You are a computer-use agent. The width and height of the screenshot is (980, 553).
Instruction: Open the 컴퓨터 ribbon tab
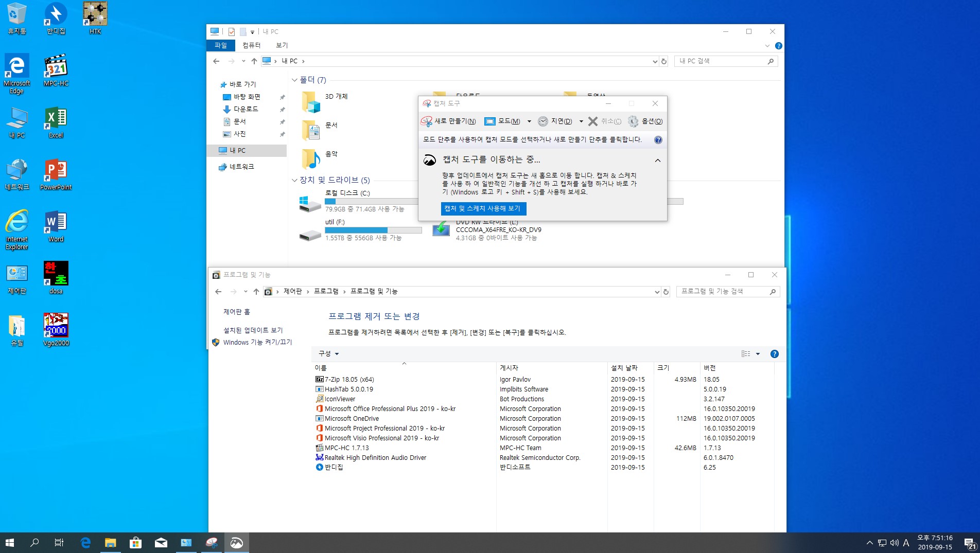click(252, 45)
